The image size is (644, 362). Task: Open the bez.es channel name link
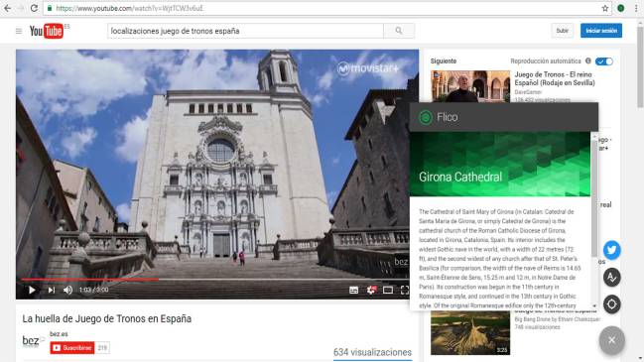(x=59, y=334)
